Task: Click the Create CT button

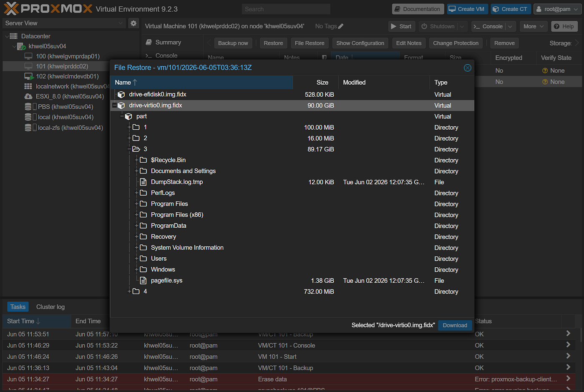Action: click(510, 9)
